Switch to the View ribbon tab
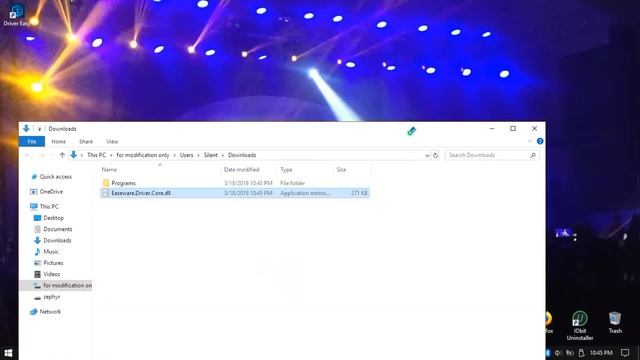 (112, 142)
